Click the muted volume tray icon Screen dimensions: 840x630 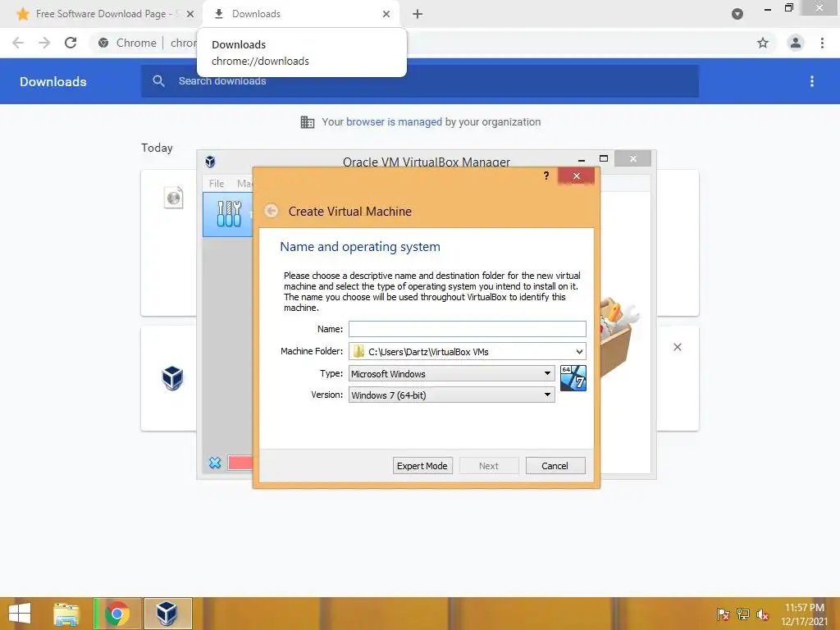pos(762,614)
